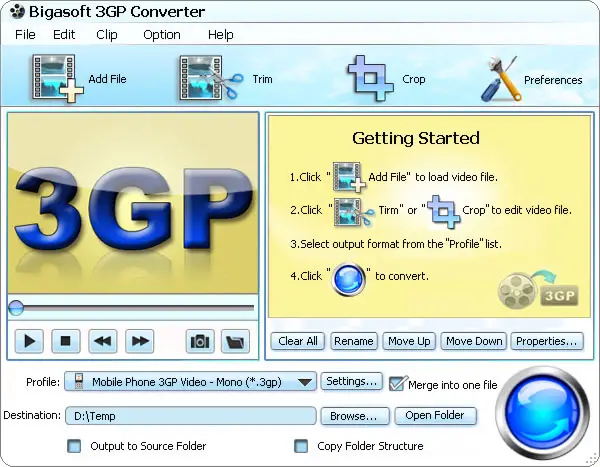Click the big blue Convert button
This screenshot has width=600, height=467.
coord(542,413)
